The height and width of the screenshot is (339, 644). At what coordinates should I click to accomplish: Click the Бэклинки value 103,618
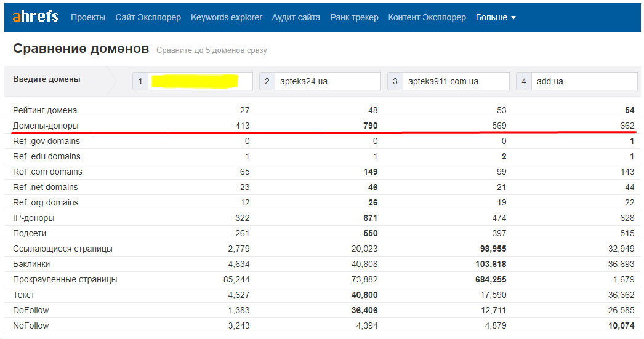tap(491, 265)
